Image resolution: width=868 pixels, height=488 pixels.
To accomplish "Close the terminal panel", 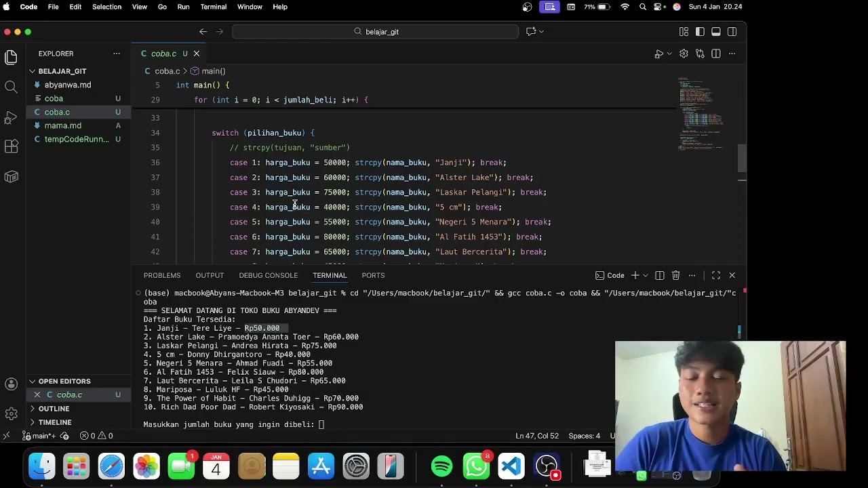I will pos(732,275).
